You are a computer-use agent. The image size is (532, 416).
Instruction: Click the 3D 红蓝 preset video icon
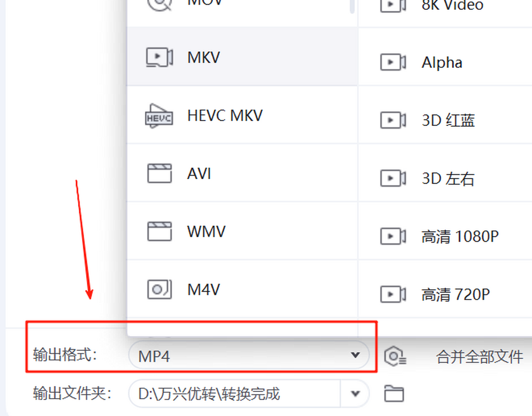[x=393, y=120]
